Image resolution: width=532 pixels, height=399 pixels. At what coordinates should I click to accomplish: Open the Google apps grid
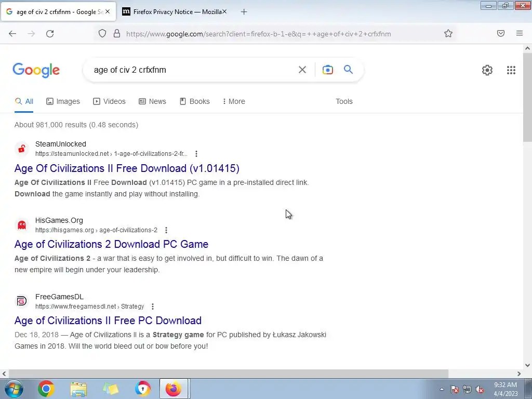point(511,70)
